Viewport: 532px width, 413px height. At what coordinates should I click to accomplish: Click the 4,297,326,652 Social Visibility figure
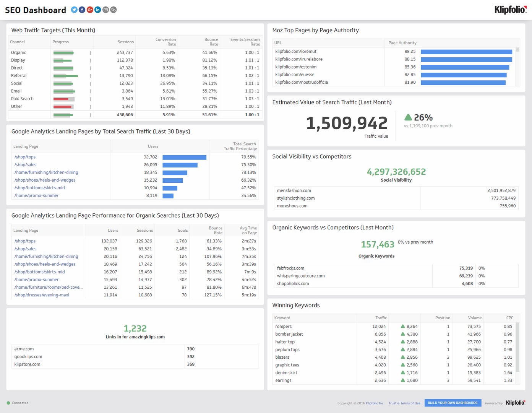pos(396,172)
